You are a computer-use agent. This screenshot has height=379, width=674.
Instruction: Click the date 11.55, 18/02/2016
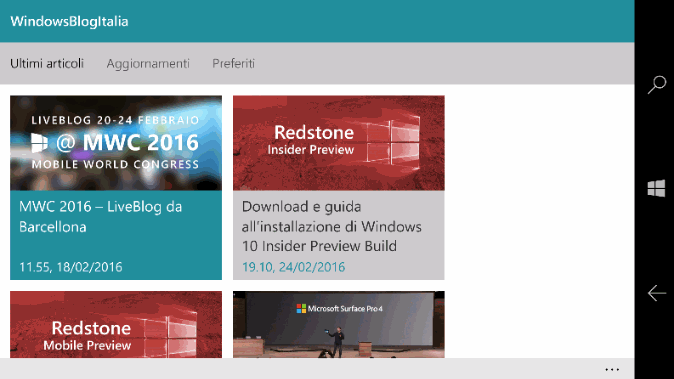tap(71, 267)
